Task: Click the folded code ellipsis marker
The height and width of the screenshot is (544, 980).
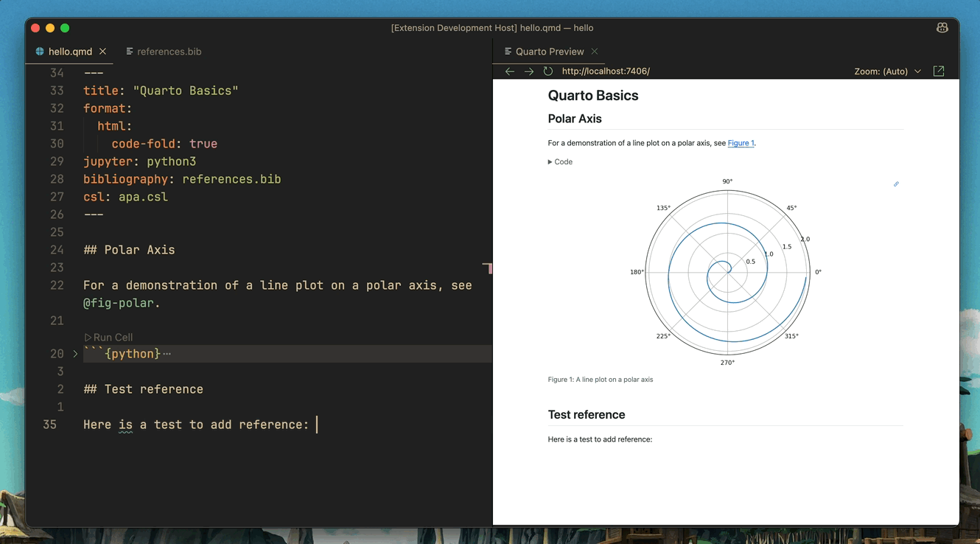Action: click(167, 354)
